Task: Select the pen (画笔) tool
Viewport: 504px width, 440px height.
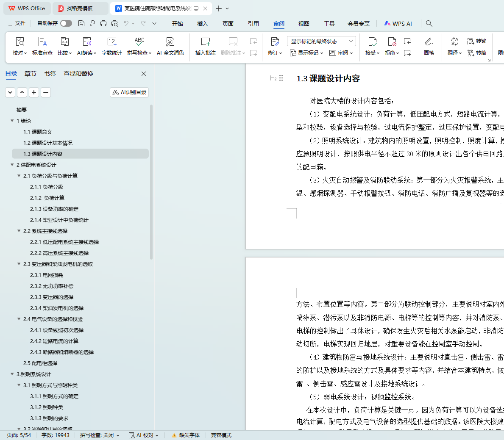Action: (429, 42)
